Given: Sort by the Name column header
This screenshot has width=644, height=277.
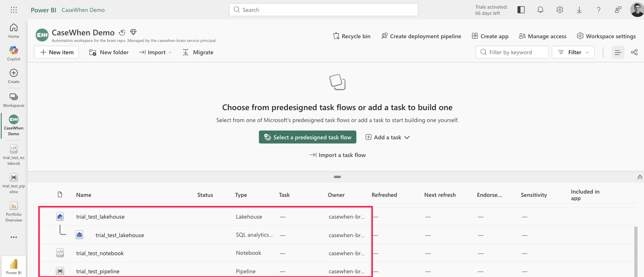Looking at the screenshot, I should pos(84,195).
